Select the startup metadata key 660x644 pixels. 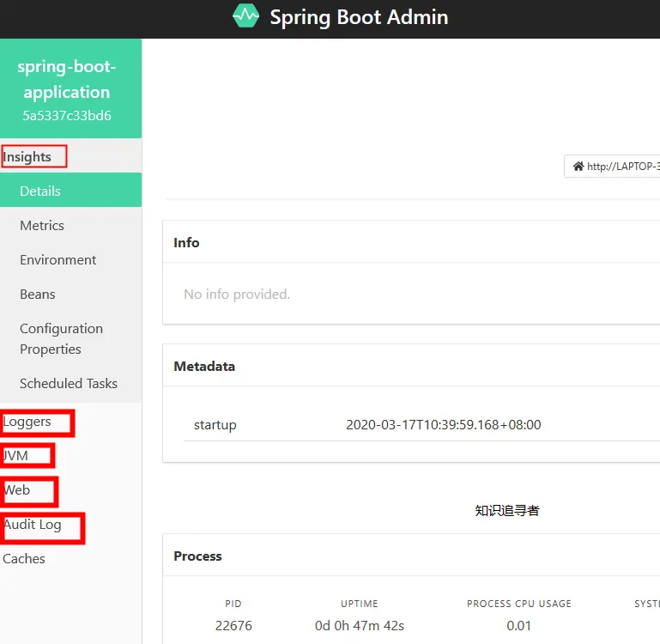pyautogui.click(x=215, y=424)
